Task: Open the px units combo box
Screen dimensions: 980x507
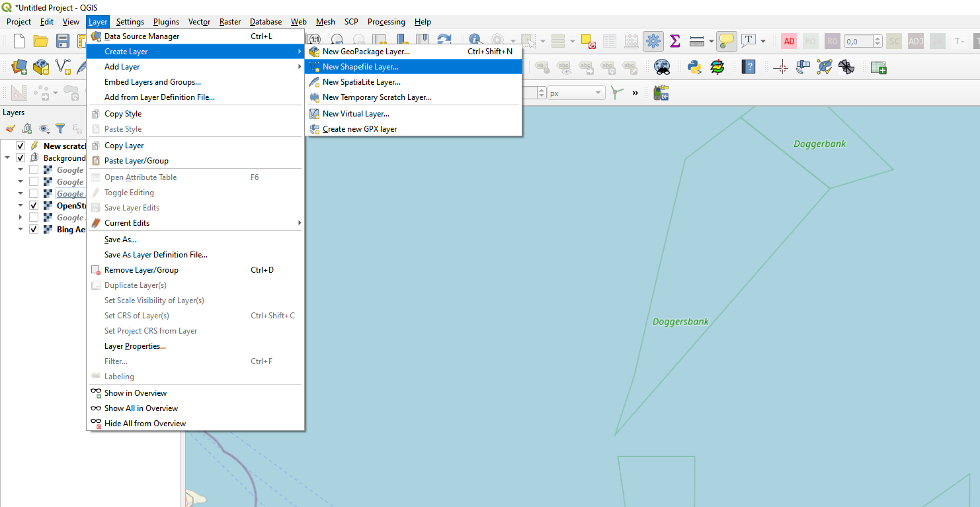Action: tap(576, 93)
